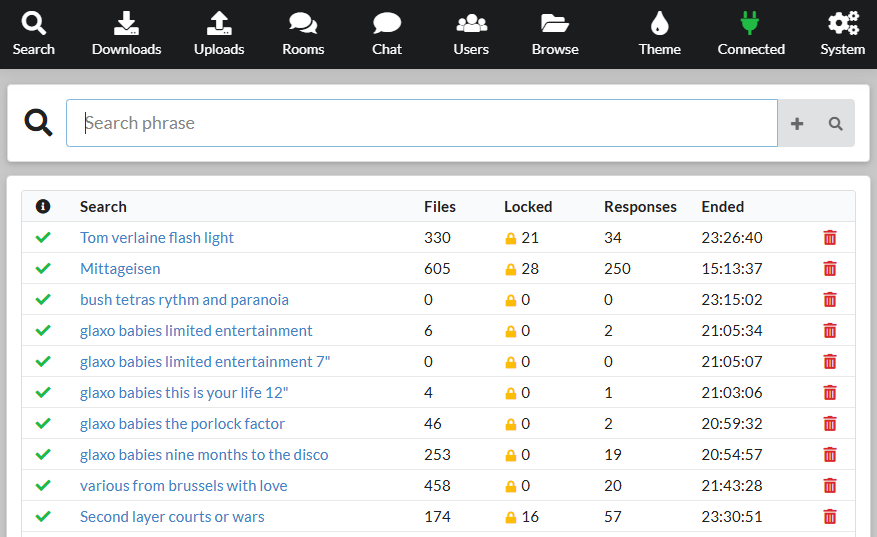
Task: Open Tom verlaine flash light results
Action: coord(157,238)
